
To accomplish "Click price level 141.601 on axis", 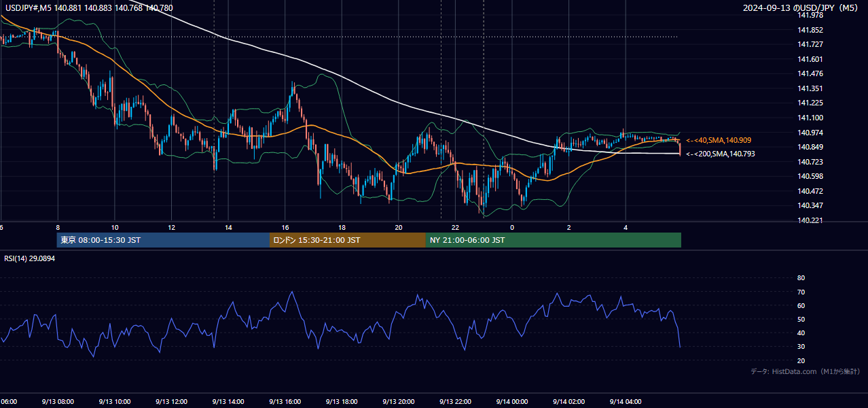I will pos(810,59).
